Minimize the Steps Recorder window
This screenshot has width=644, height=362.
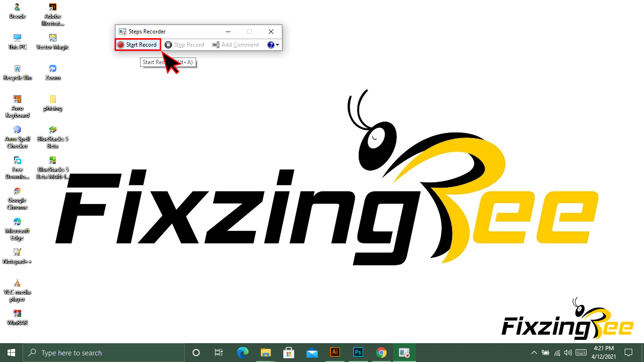coord(228,32)
